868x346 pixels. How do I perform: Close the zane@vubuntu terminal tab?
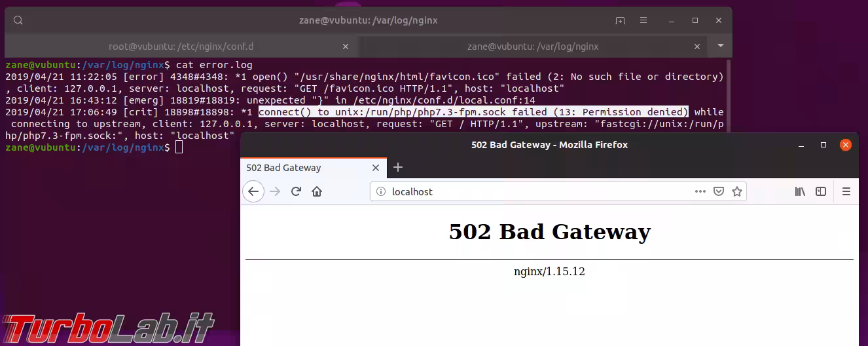click(x=698, y=47)
